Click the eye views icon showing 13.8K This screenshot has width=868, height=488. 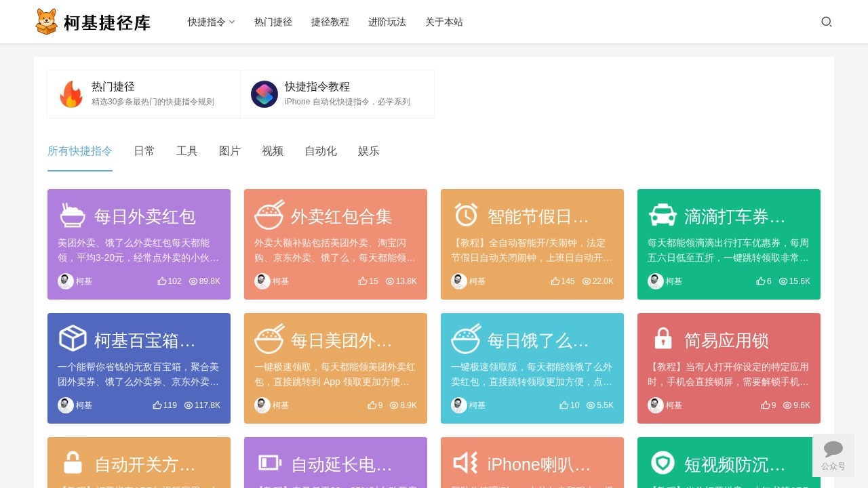click(x=390, y=281)
